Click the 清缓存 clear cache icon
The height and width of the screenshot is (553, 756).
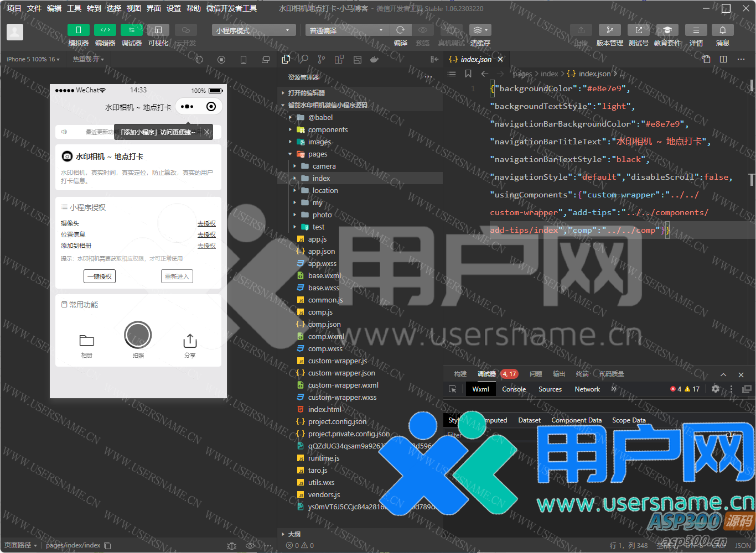(x=480, y=30)
